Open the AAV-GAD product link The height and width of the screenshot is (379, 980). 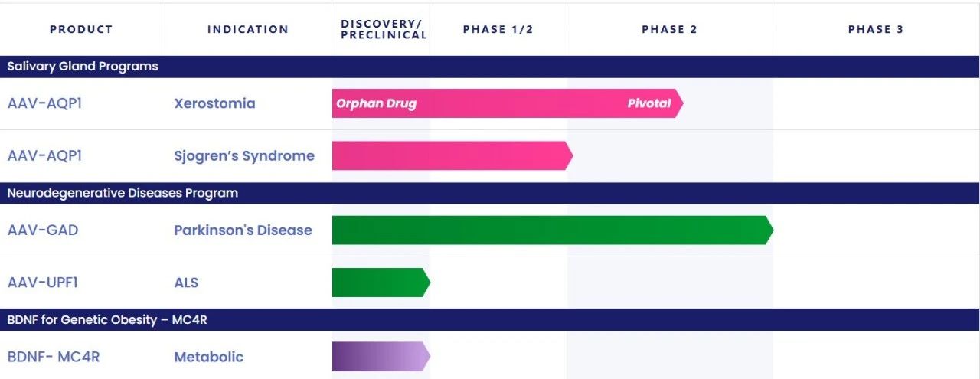coord(43,230)
